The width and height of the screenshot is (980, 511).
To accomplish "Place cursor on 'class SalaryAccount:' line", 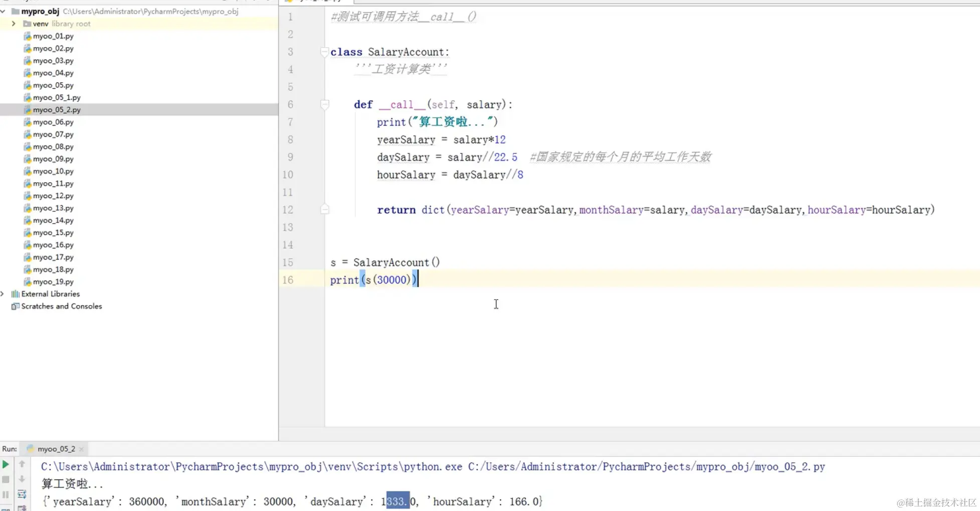I will pos(389,52).
